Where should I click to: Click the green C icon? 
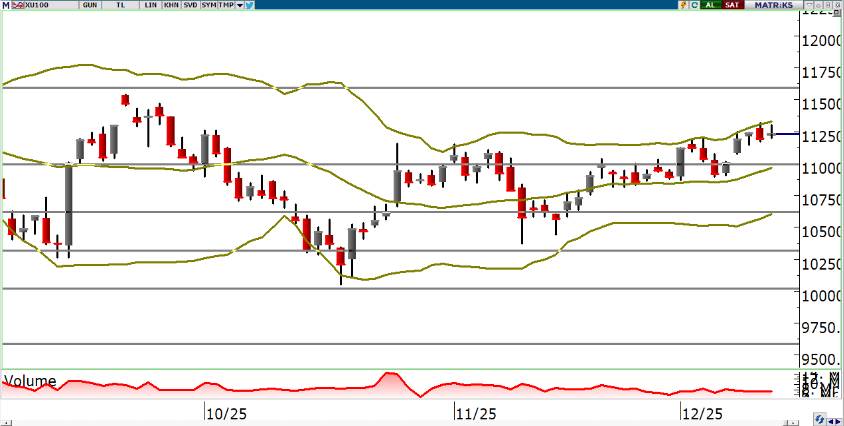pos(695,5)
